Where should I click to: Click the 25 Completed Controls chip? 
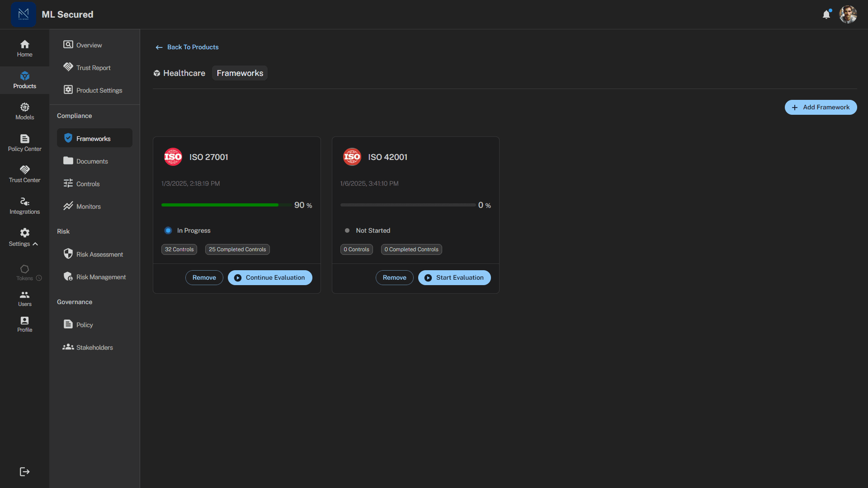(x=237, y=249)
